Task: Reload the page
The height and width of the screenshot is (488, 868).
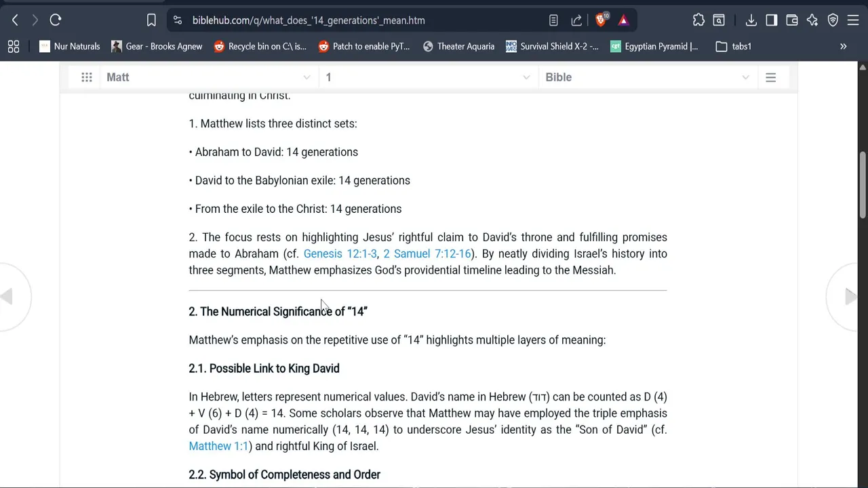Action: pyautogui.click(x=56, y=20)
